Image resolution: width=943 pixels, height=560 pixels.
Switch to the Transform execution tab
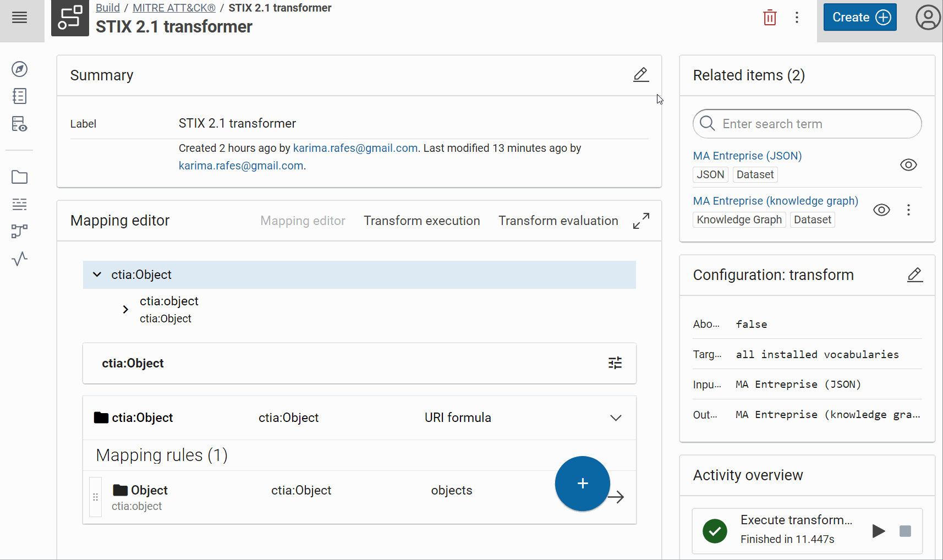(421, 221)
